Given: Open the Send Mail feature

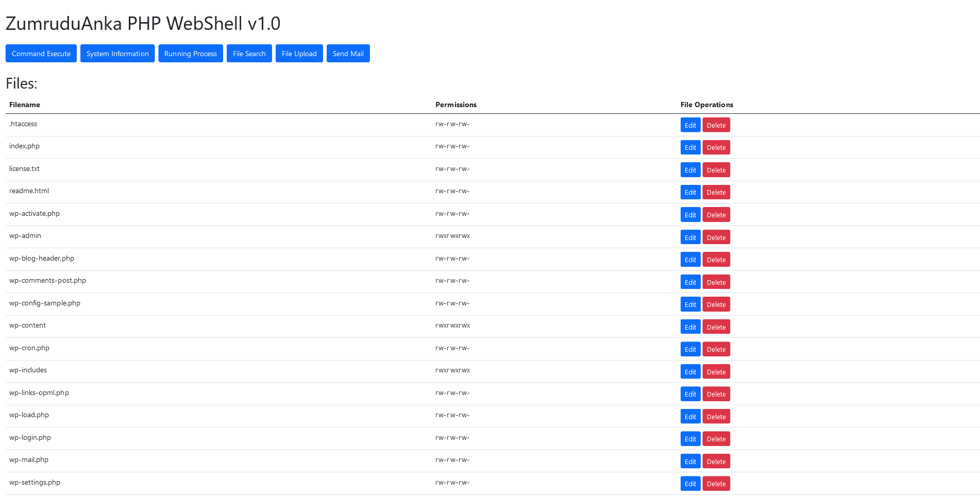Looking at the screenshot, I should [x=348, y=53].
